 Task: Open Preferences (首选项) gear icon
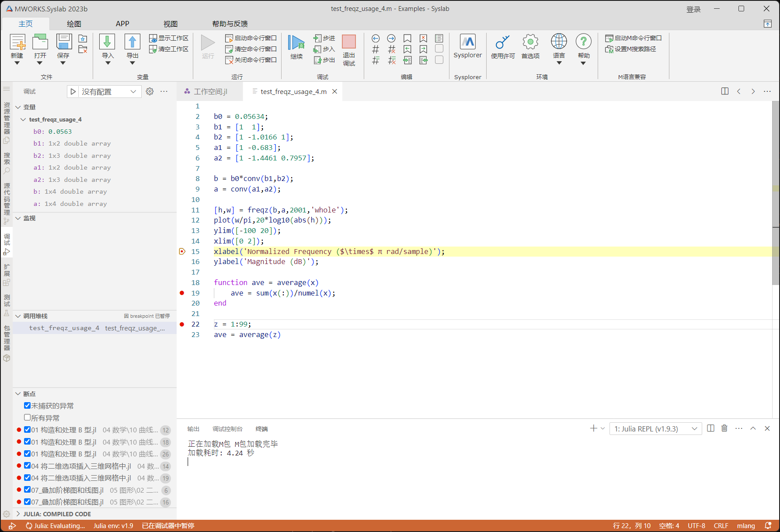pyautogui.click(x=530, y=42)
